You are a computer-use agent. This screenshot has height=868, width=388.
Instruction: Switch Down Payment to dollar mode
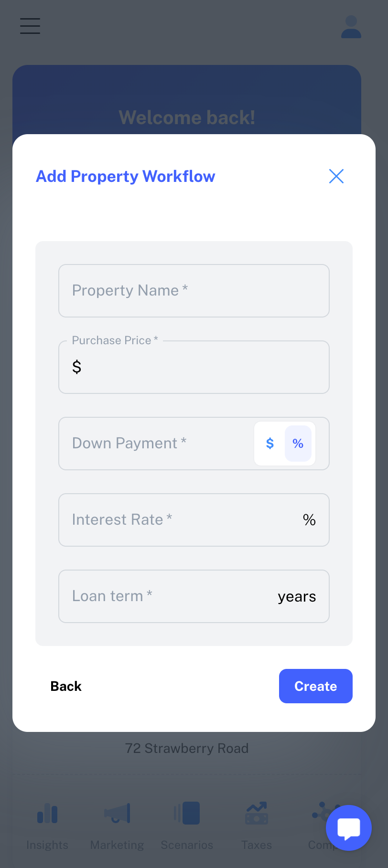pyautogui.click(x=270, y=444)
